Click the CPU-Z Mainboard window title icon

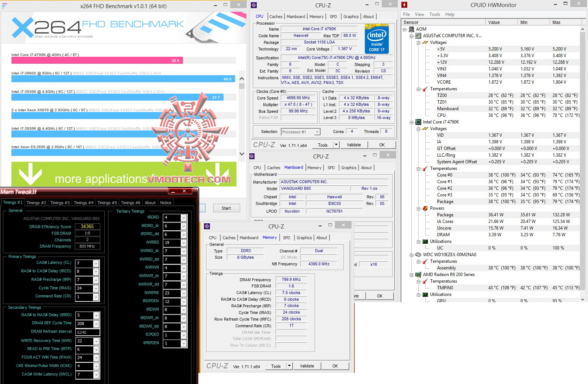(x=252, y=156)
